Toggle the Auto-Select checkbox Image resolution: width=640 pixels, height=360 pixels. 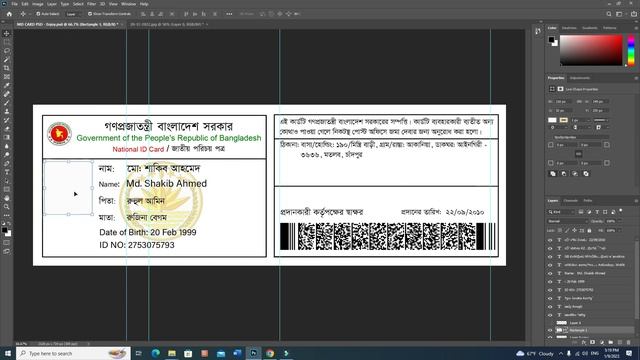click(x=38, y=14)
